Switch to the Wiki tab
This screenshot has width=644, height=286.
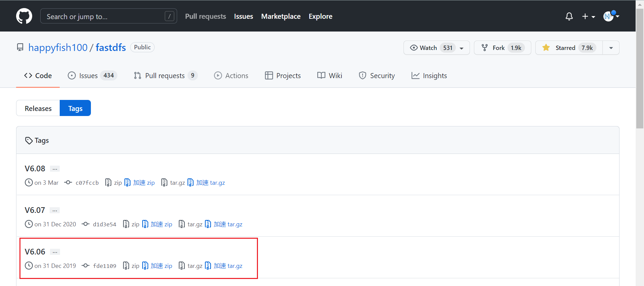pos(330,76)
